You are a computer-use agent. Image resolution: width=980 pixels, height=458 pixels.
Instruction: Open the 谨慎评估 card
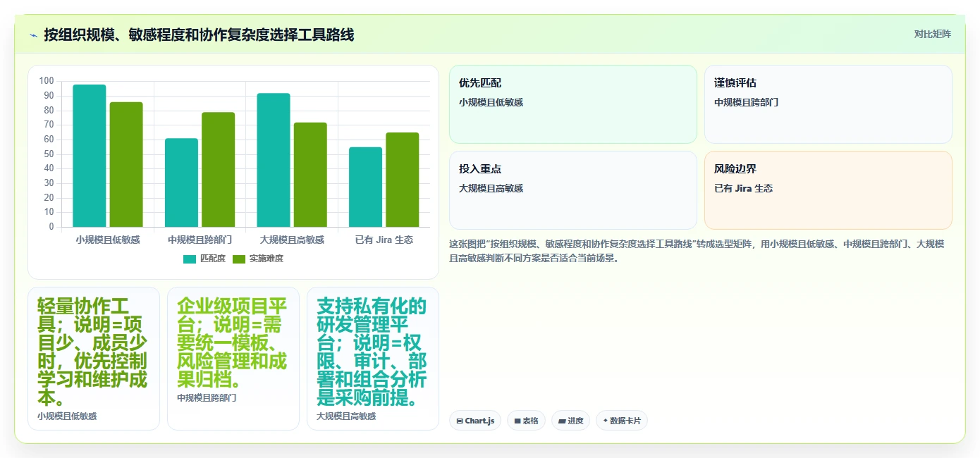click(x=828, y=104)
